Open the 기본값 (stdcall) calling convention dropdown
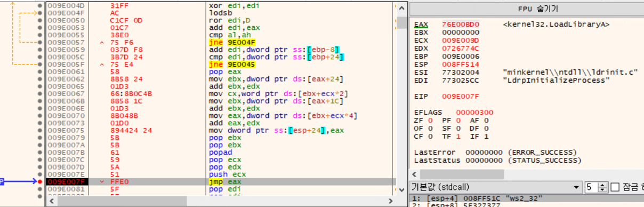The image size is (644, 207). [x=495, y=188]
